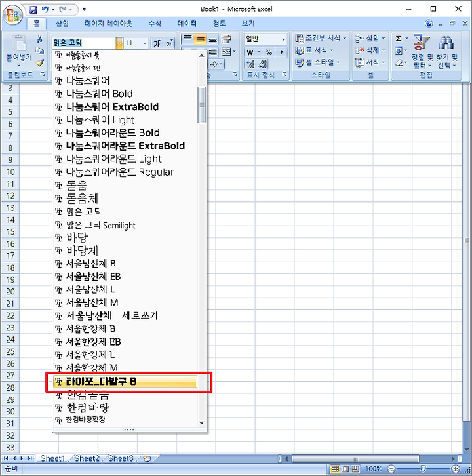Click the Office button logo
The height and width of the screenshot is (476, 472).
[12, 14]
